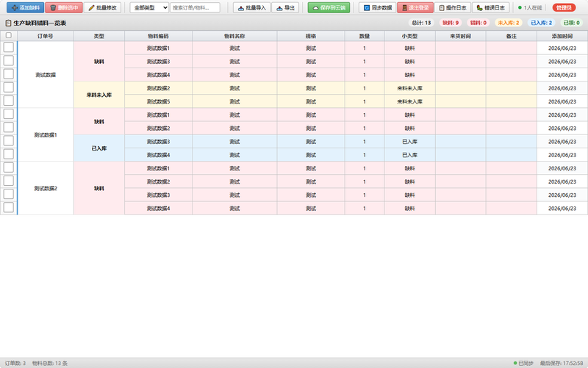The height and width of the screenshot is (368, 588).
Task: Click the 已领: 0 summary badge
Action: 572,23
